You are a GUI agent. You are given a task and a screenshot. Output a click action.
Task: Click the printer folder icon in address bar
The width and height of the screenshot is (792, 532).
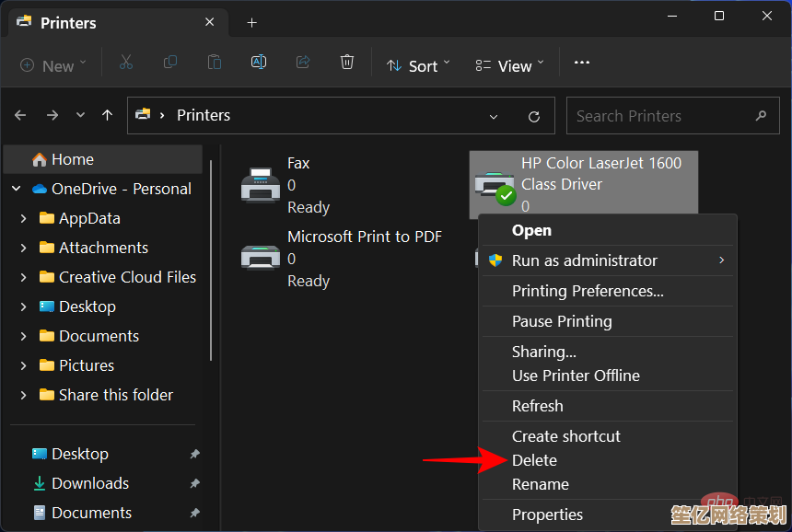143,114
